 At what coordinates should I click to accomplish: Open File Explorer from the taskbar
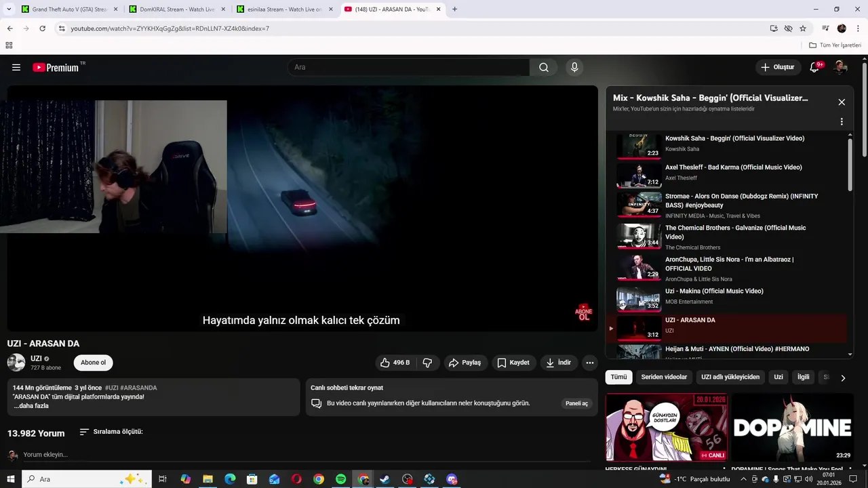coord(208,479)
